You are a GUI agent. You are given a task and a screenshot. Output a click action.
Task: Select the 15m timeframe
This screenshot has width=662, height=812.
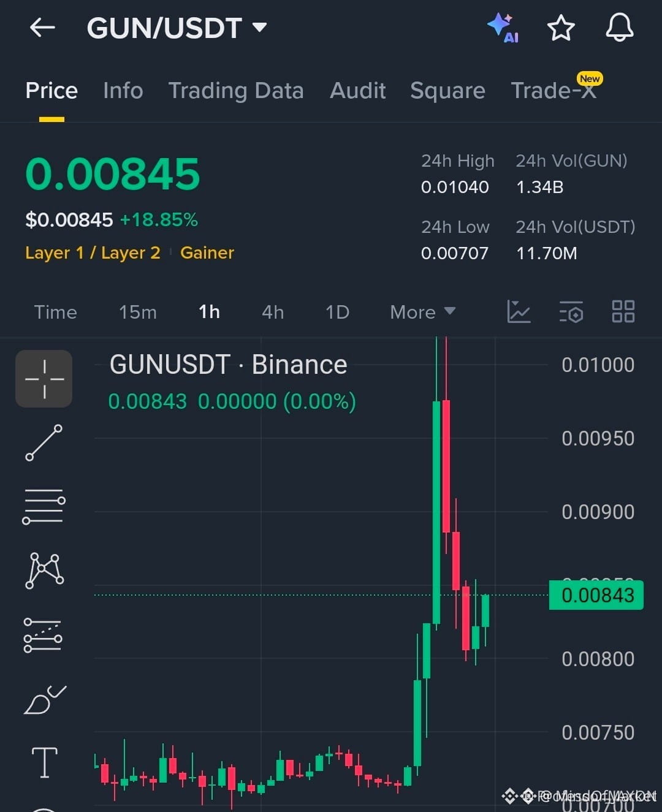coord(138,312)
